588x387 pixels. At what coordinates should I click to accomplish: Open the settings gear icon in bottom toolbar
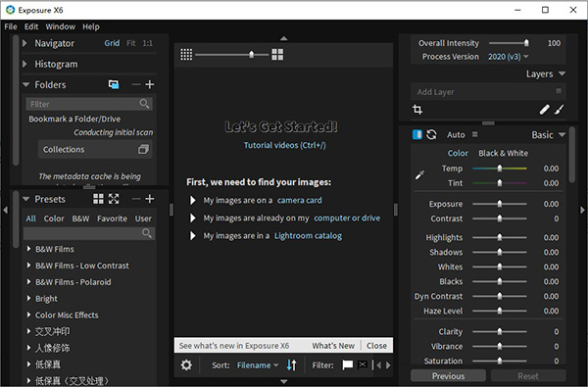[x=186, y=364]
